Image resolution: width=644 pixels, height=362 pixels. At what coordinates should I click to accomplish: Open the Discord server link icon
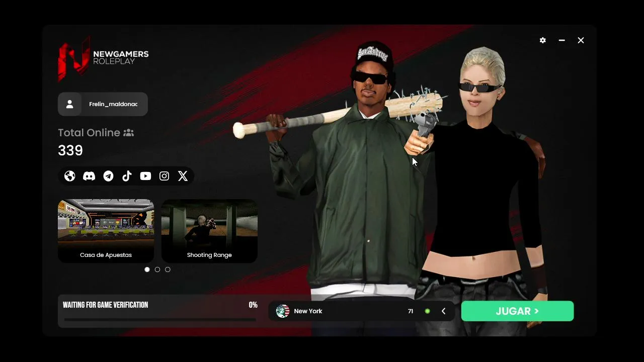(89, 176)
